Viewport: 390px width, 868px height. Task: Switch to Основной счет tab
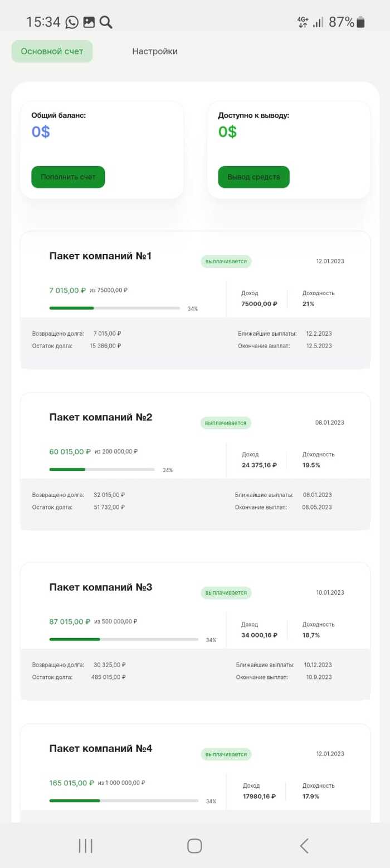(52, 51)
